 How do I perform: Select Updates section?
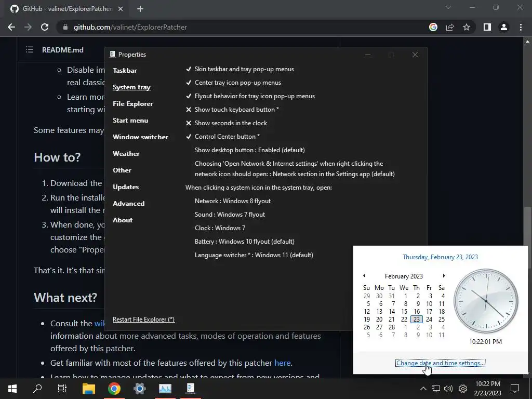(x=126, y=187)
